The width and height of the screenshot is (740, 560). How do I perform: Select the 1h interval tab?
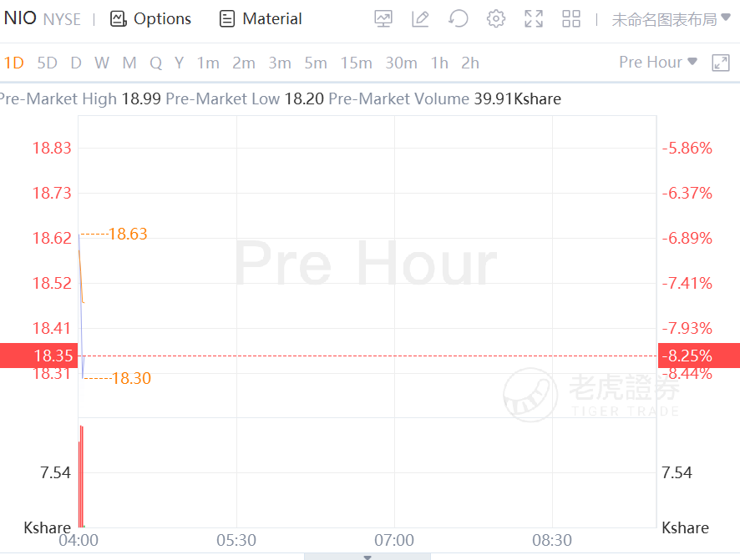click(439, 63)
